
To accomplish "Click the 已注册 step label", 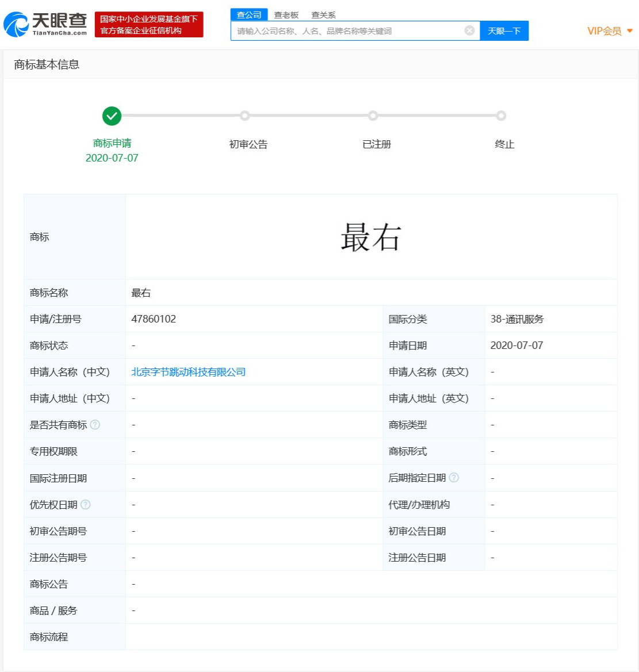I will 377,144.
